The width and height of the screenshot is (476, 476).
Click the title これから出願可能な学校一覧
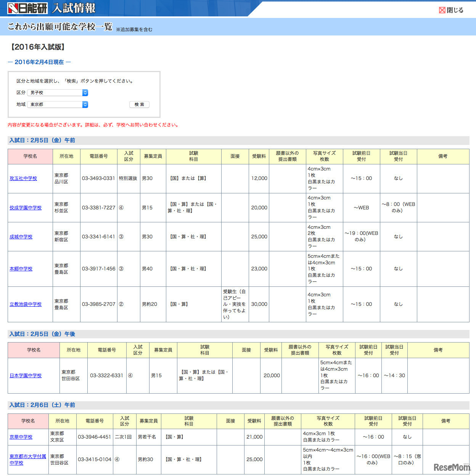click(x=60, y=27)
